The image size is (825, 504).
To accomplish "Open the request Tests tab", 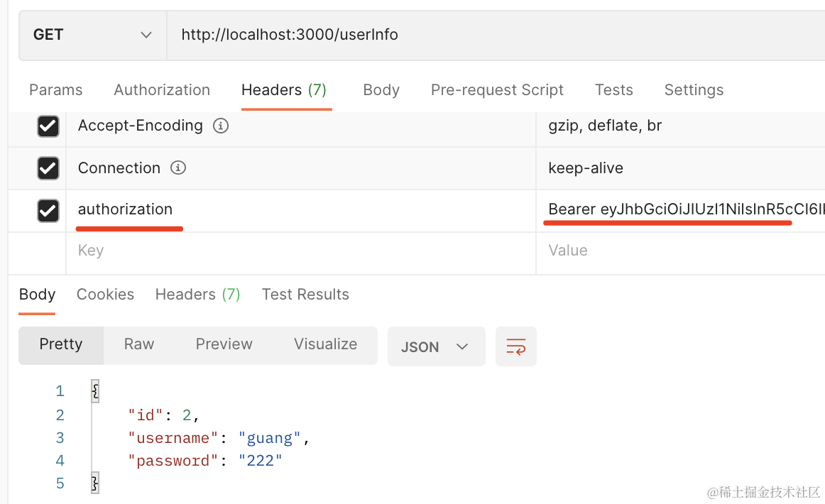I will 613,90.
